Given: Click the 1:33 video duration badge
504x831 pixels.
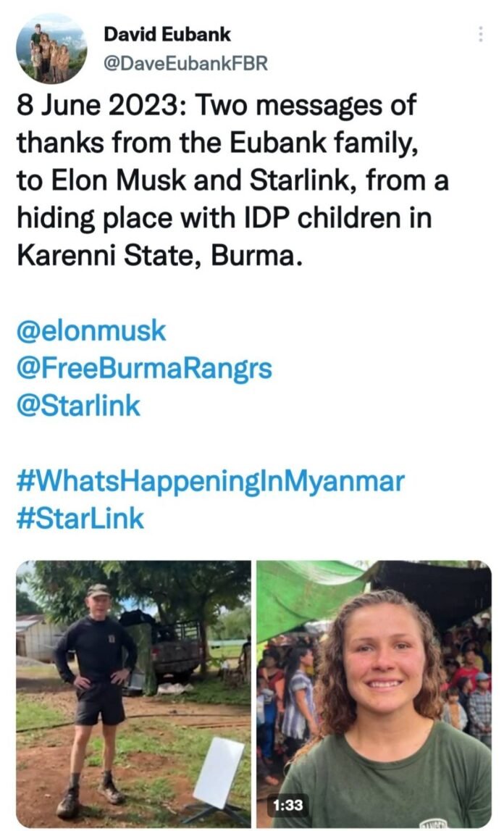Looking at the screenshot, I should [287, 805].
